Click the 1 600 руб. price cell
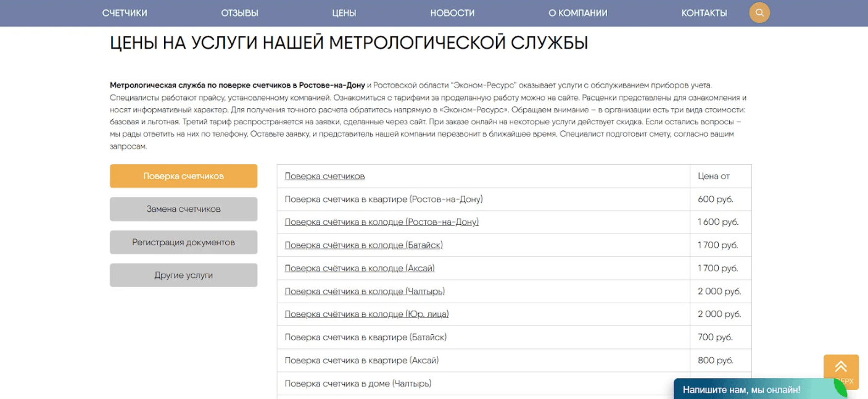868x399 pixels. click(x=721, y=222)
